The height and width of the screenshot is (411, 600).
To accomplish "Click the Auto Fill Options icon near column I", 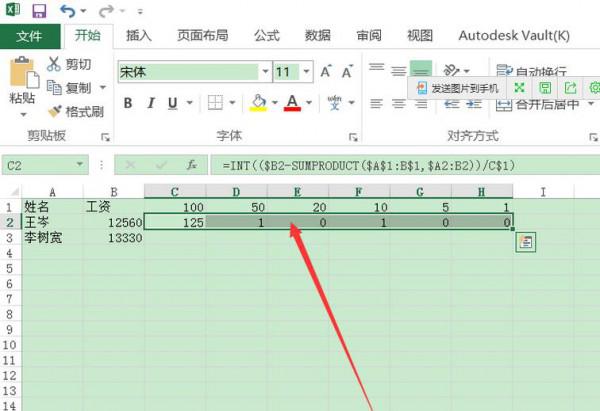I will pos(526,242).
